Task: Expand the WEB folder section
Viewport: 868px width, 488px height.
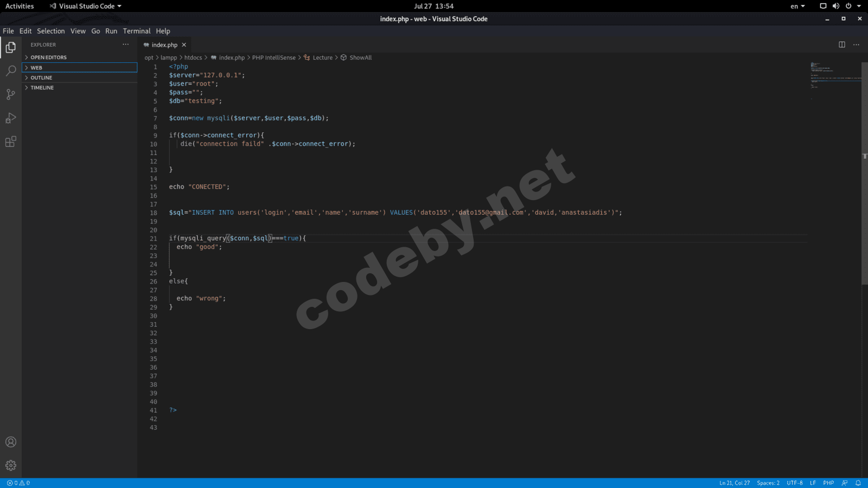Action: [36, 68]
